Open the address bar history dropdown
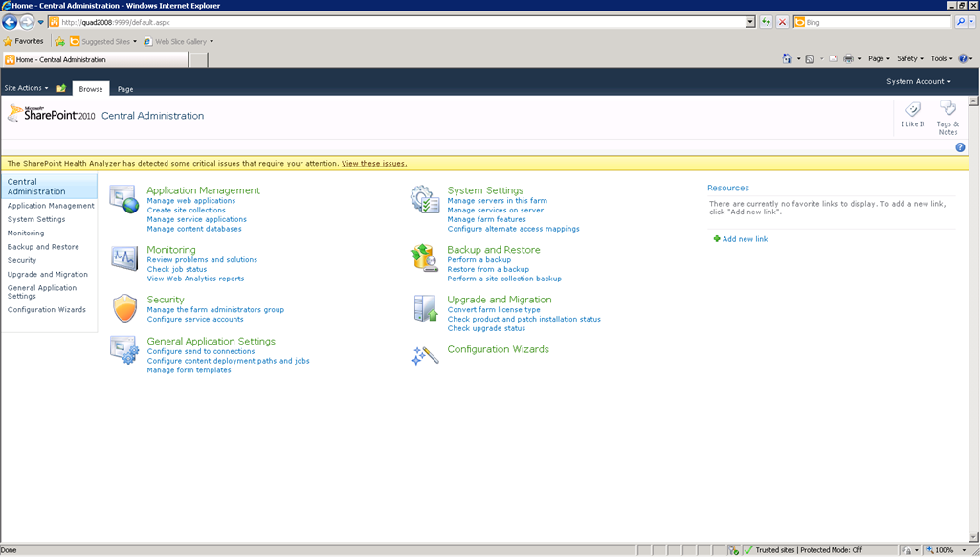The image size is (980, 557). pos(750,22)
